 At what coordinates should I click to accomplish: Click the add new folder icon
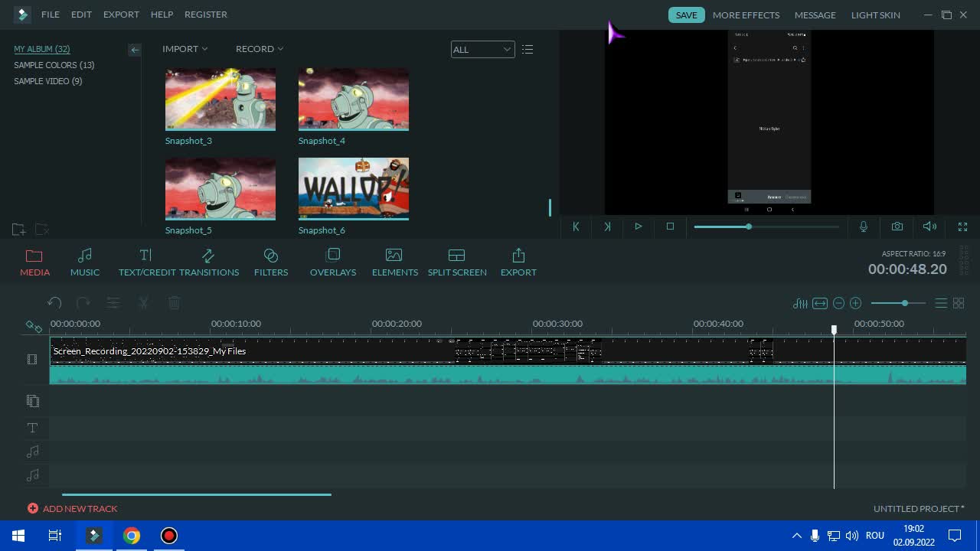(x=19, y=229)
